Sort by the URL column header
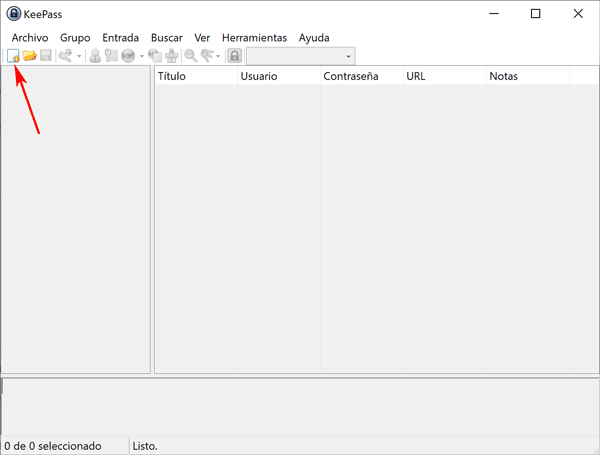 tap(445, 76)
